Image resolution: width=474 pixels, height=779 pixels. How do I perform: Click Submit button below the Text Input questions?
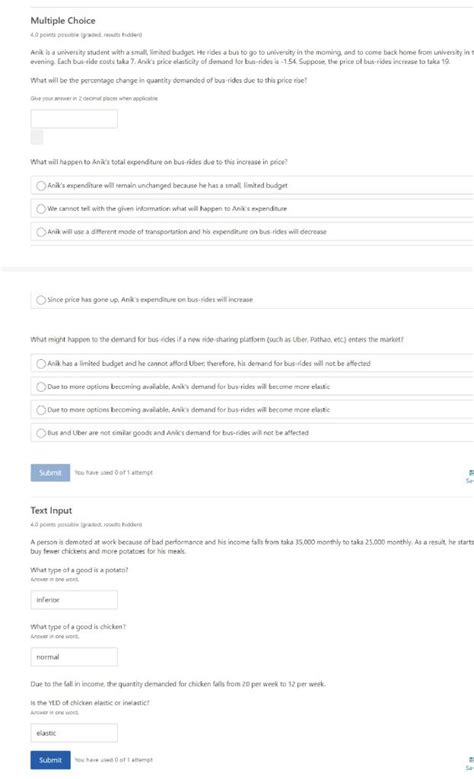tap(50, 760)
